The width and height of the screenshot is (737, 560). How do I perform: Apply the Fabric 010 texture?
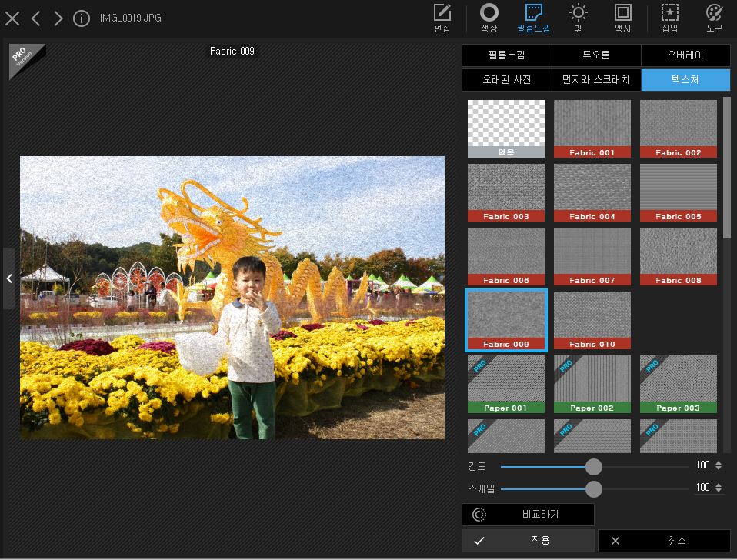pos(592,320)
